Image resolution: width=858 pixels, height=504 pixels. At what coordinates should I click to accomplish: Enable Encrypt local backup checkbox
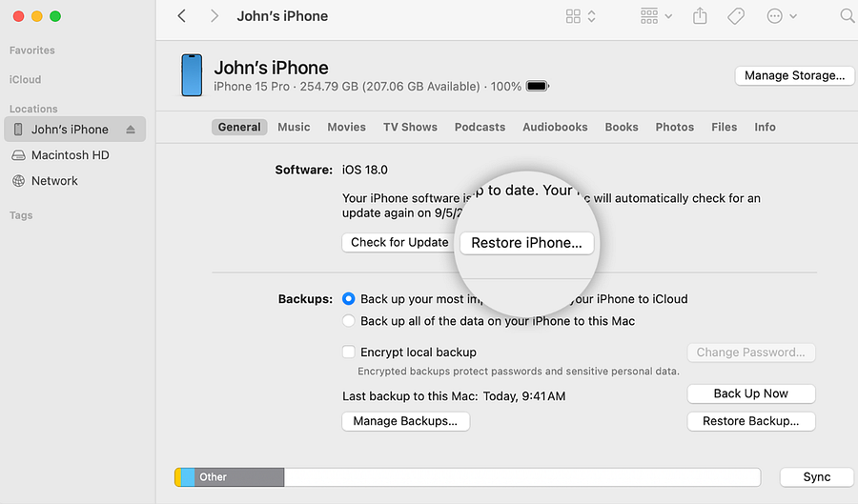[x=349, y=352]
